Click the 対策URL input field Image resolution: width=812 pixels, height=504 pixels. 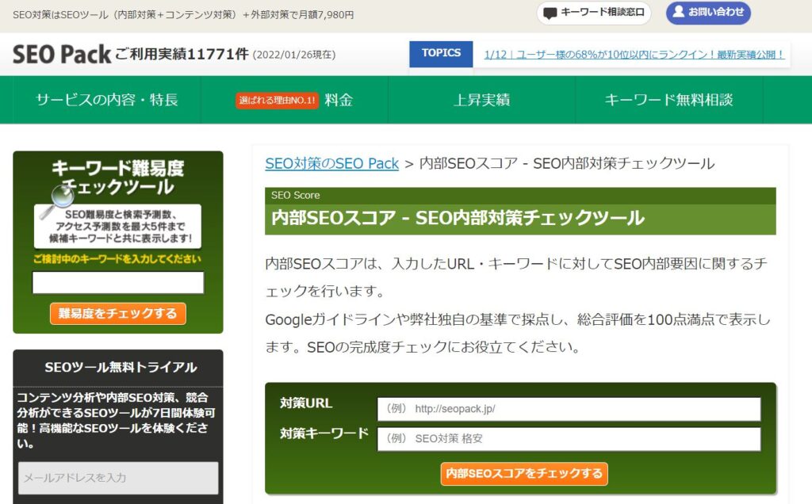[x=569, y=409]
